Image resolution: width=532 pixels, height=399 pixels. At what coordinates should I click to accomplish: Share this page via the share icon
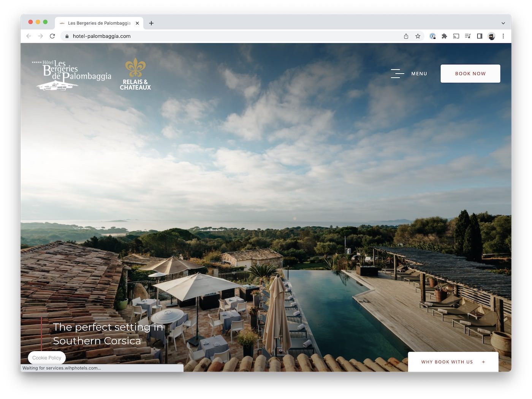coord(406,36)
